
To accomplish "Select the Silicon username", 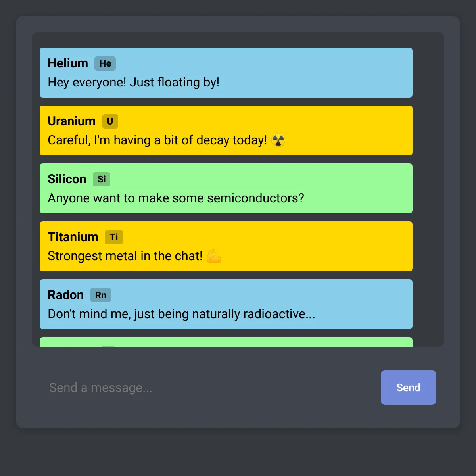I will (67, 179).
